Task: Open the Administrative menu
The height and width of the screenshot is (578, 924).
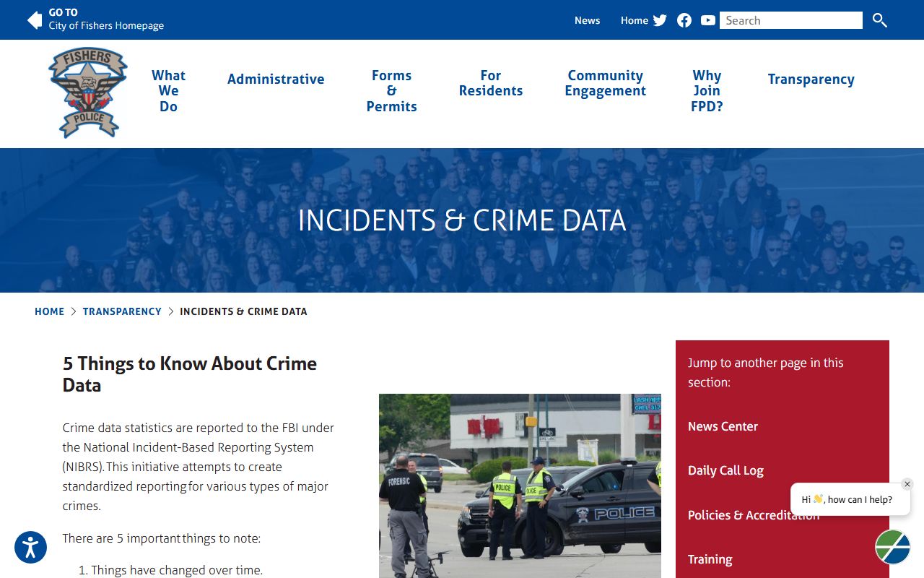Action: click(276, 79)
